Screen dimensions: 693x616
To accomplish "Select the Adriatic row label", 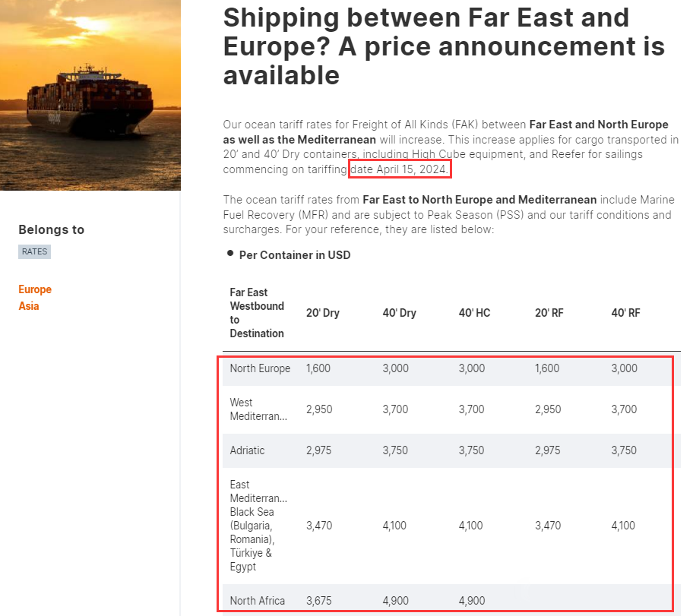I will click(x=248, y=450).
